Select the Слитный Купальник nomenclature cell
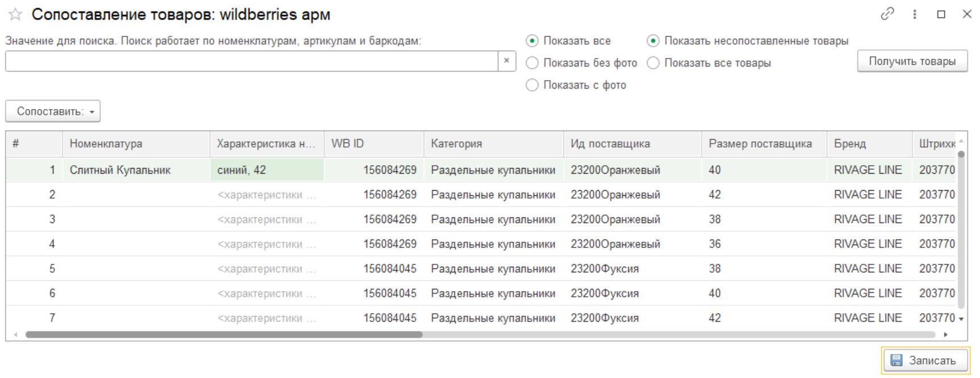The height and width of the screenshot is (378, 980). [x=135, y=170]
